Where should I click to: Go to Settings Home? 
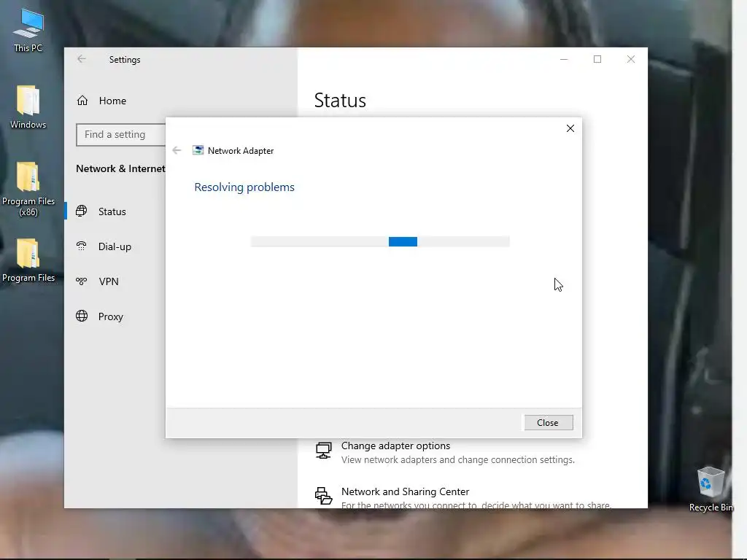pyautogui.click(x=101, y=101)
